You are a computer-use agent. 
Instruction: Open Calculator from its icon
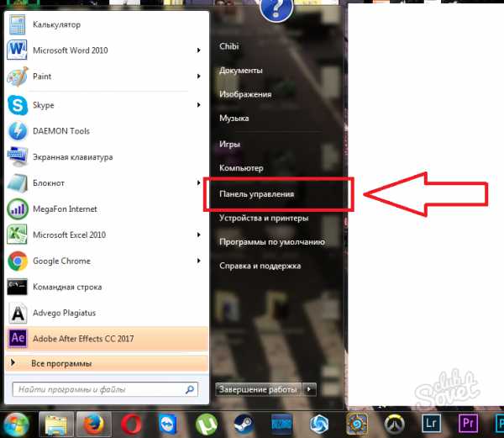tap(18, 24)
